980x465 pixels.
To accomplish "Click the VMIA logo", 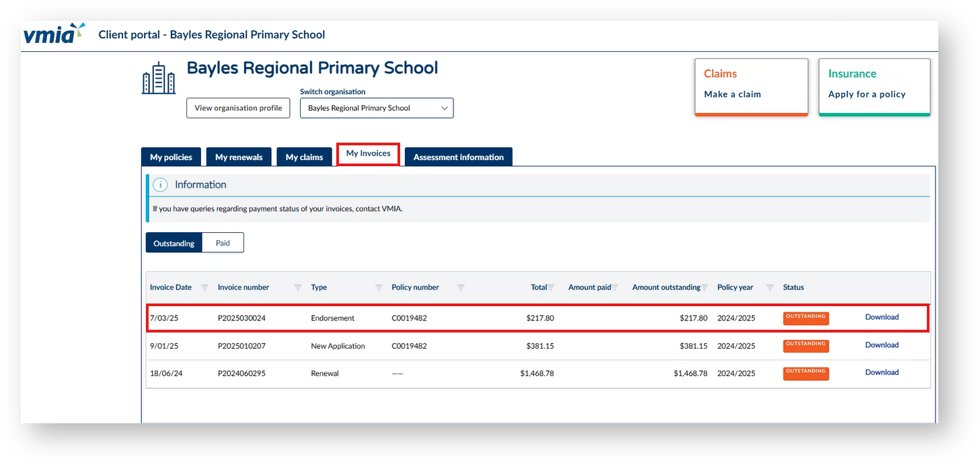I will [54, 34].
